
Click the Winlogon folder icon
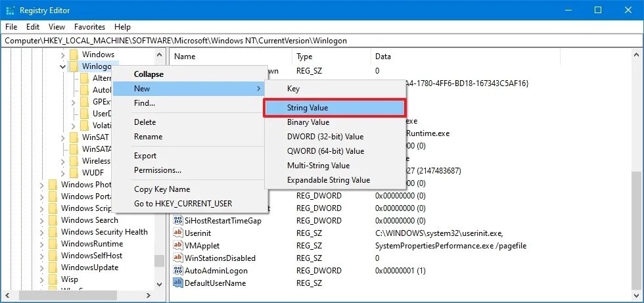[74, 66]
